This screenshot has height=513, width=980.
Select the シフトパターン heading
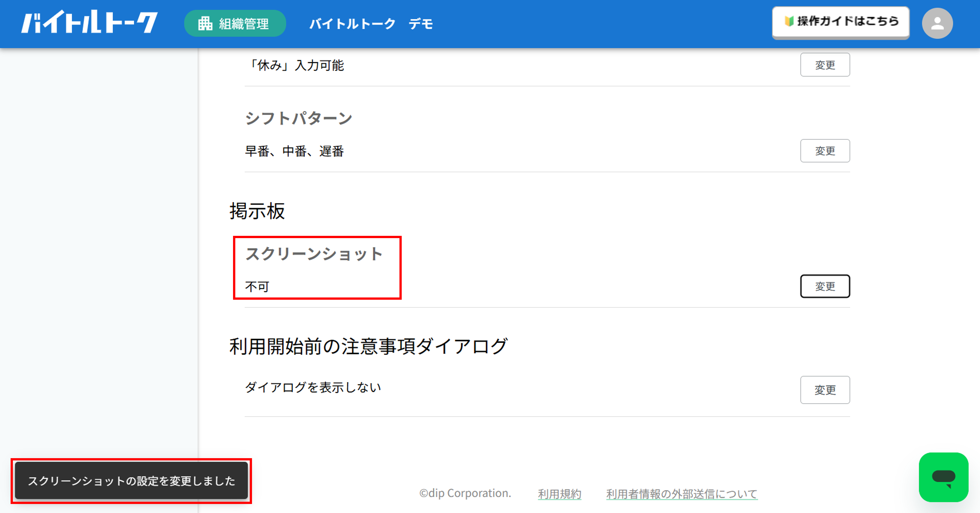pyautogui.click(x=299, y=118)
